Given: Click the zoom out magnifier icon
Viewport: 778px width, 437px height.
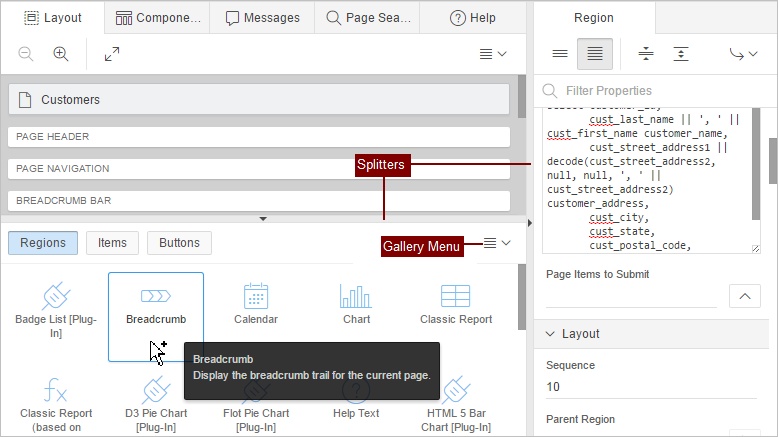Looking at the screenshot, I should click(x=26, y=54).
